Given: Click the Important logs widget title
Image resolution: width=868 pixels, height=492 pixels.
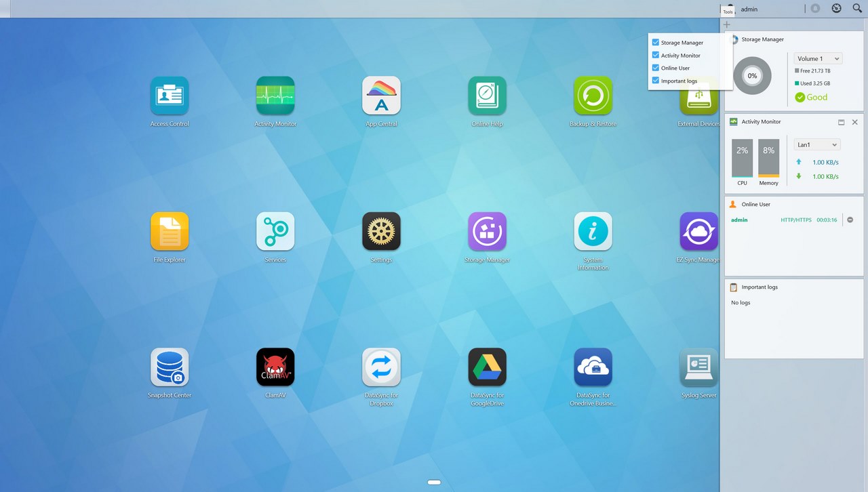Looking at the screenshot, I should pos(759,287).
